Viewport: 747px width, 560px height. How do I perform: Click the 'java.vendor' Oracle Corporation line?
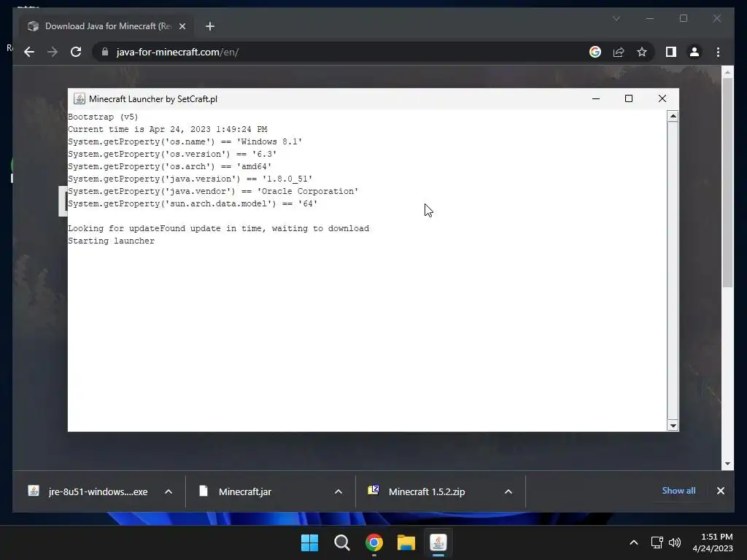click(x=213, y=191)
